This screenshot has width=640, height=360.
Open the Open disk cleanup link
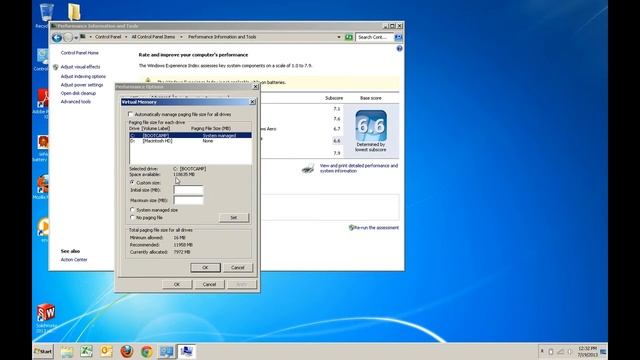tap(78, 93)
